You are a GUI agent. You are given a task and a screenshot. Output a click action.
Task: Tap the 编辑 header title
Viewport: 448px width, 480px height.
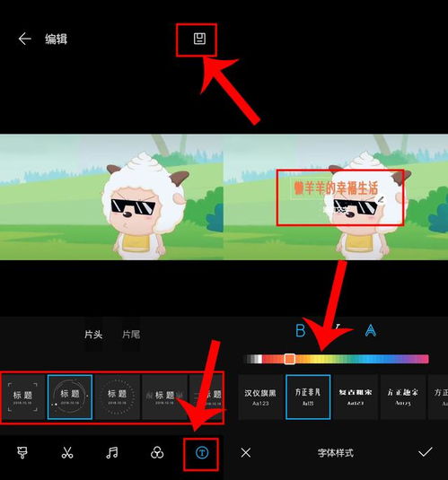coord(56,39)
